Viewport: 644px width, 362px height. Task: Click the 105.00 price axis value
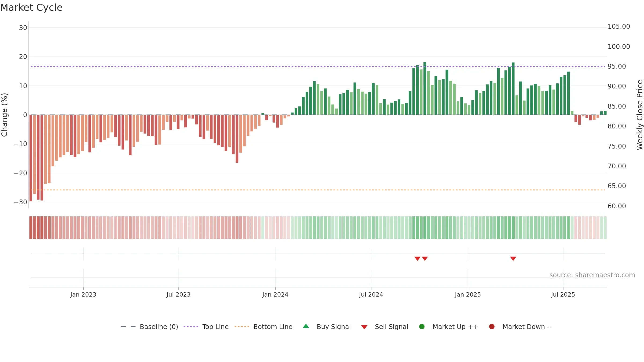(x=619, y=27)
